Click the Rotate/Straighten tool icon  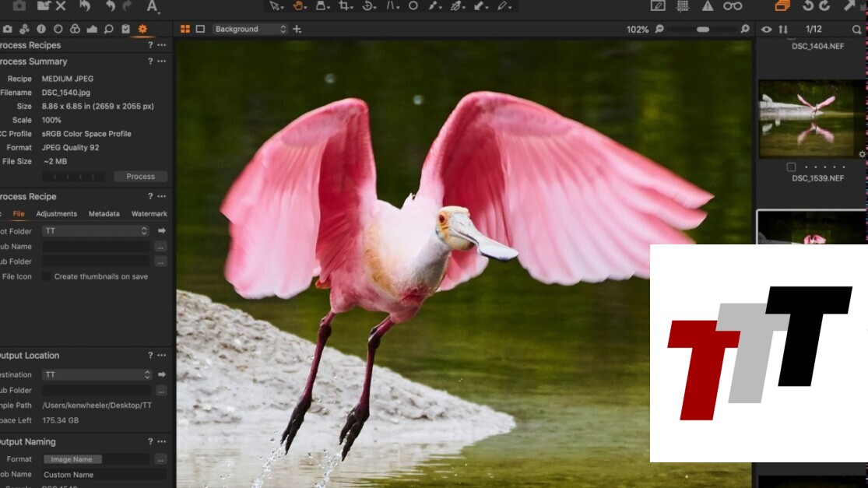[x=367, y=6]
